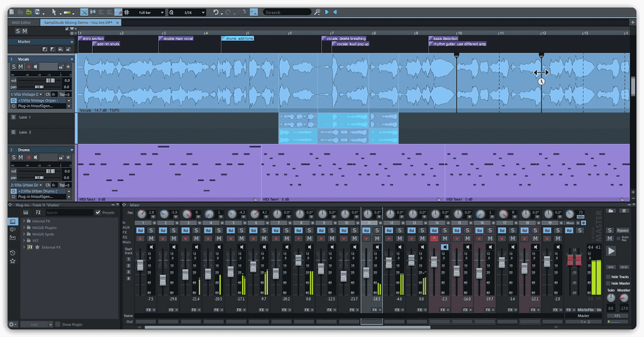The image size is (644, 337).
Task: Solo Lane 1 of the Vocals track
Action: click(13, 117)
